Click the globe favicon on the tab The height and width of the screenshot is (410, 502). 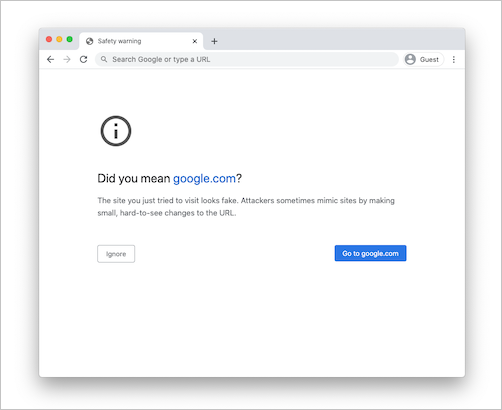point(89,41)
